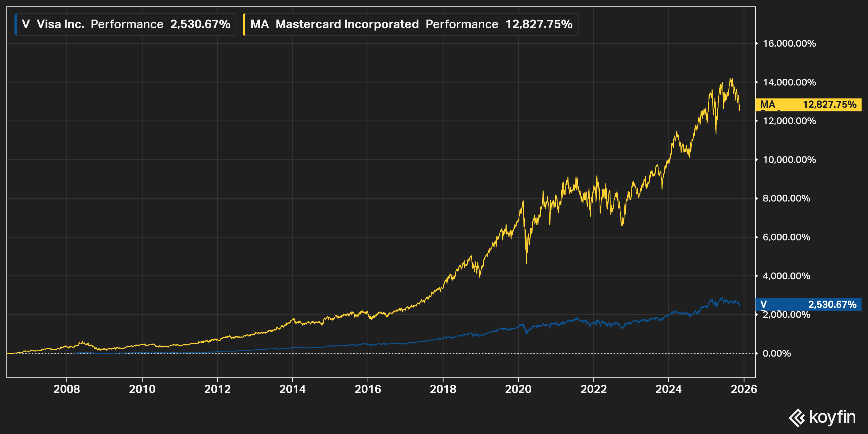
Task: Click the 2026 x-axis year label
Action: (744, 389)
